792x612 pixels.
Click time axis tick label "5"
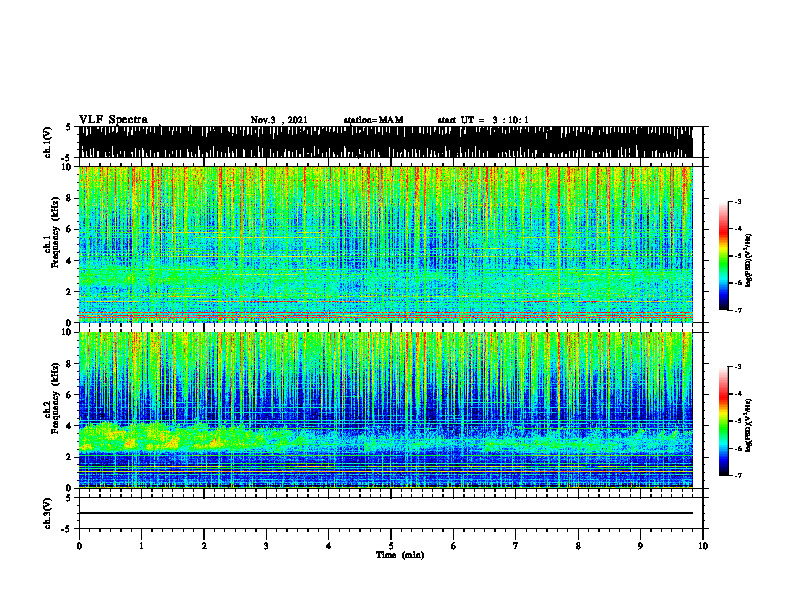(x=391, y=546)
